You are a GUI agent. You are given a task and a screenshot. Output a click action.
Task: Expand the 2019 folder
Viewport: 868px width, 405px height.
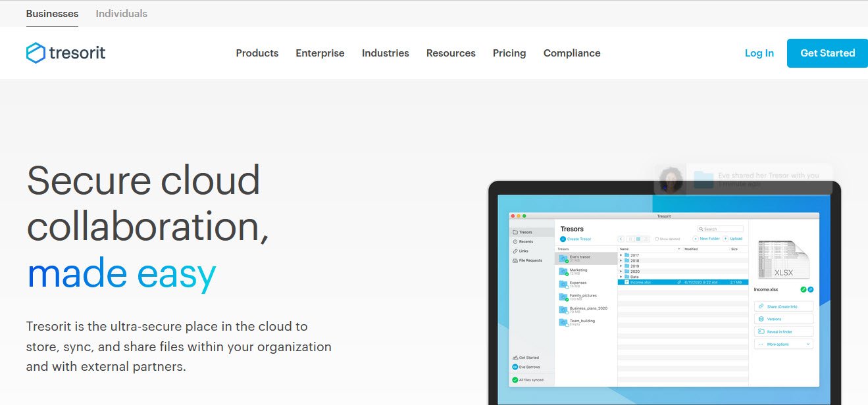pyautogui.click(x=621, y=266)
